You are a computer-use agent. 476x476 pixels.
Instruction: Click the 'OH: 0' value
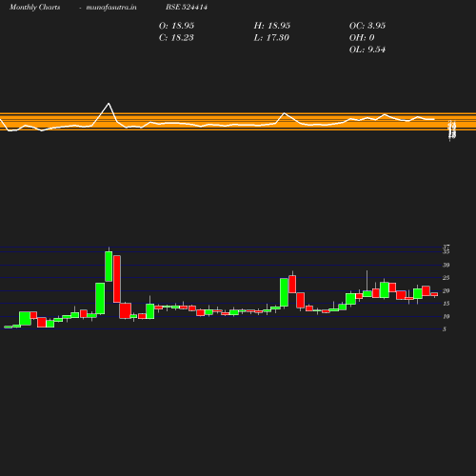[x=362, y=38]
